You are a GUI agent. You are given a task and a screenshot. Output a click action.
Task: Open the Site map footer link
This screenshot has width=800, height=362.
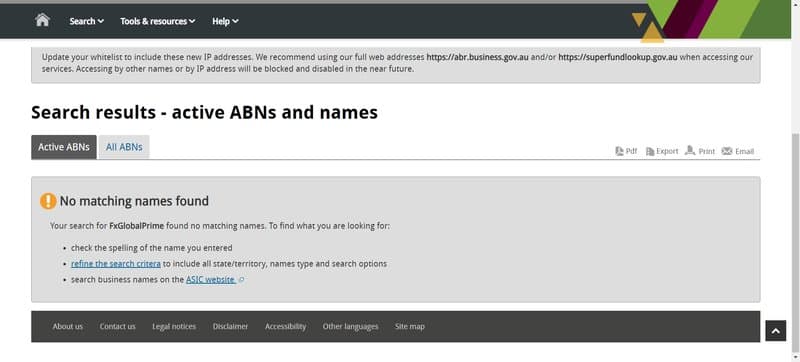pyautogui.click(x=410, y=326)
